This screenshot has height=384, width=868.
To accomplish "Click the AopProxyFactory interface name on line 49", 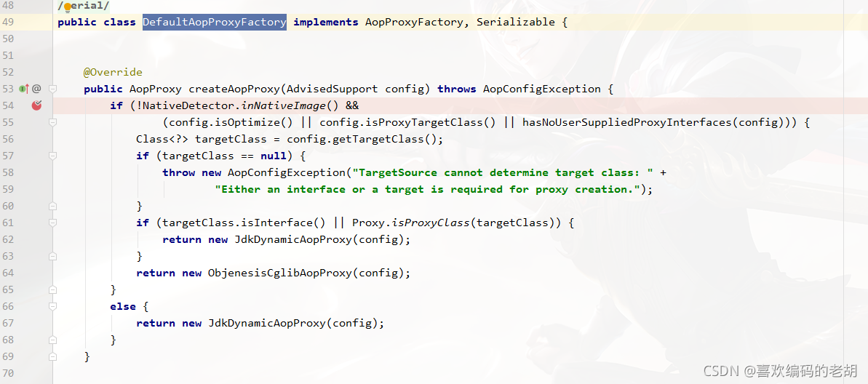I will click(413, 22).
